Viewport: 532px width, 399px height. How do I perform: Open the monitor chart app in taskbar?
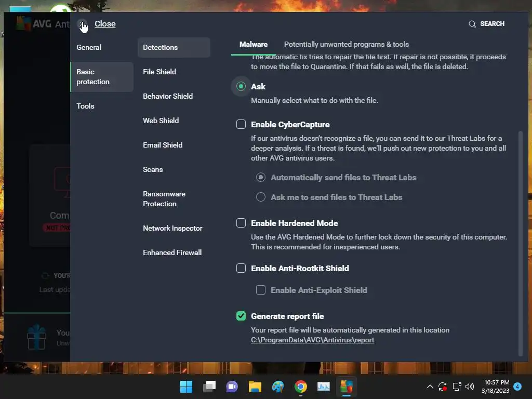click(x=323, y=387)
